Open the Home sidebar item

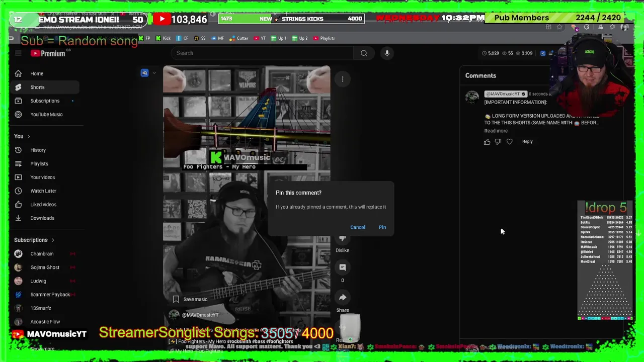coord(46,73)
